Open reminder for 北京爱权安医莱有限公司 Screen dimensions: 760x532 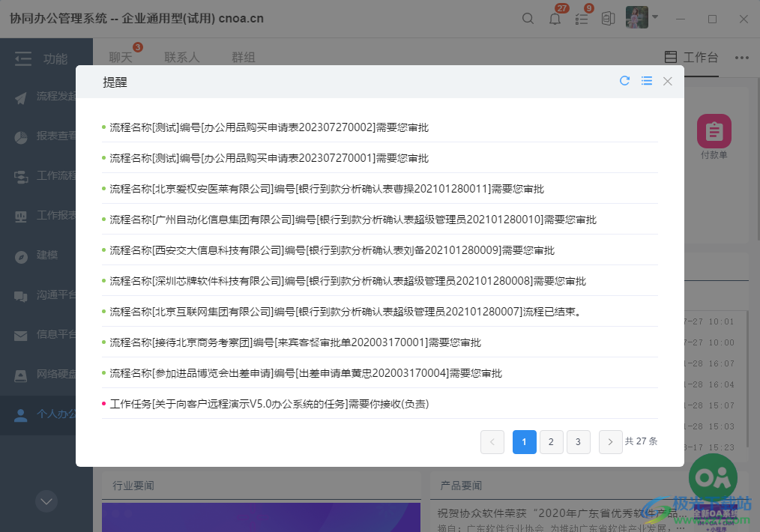pyautogui.click(x=327, y=189)
